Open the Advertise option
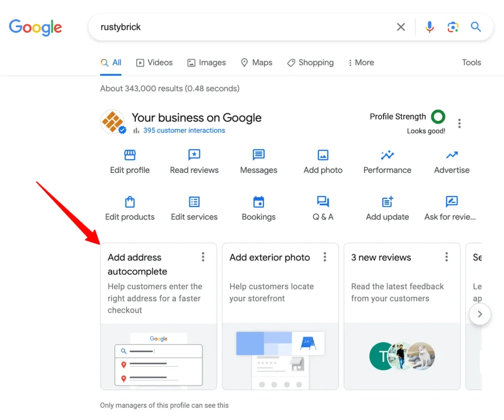 coord(451,155)
